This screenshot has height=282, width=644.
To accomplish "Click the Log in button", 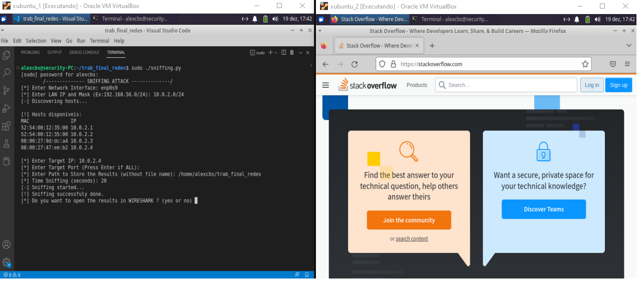I will [x=592, y=85].
